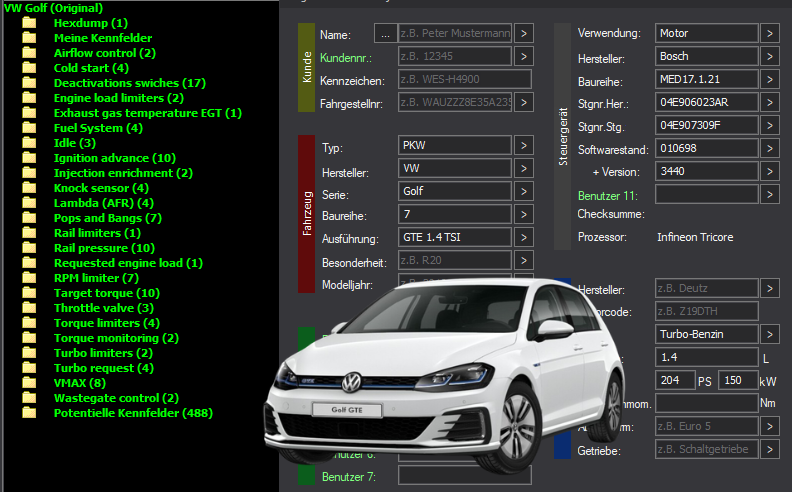Screen dimensions: 792x492
Task: Open the arrow next to Verwendung Motor
Action: pyautogui.click(x=770, y=33)
